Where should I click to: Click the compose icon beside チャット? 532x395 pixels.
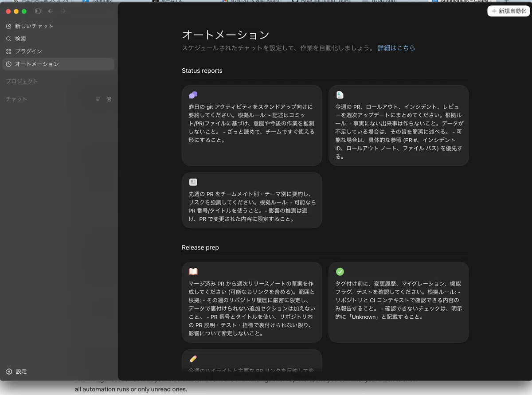tap(109, 99)
